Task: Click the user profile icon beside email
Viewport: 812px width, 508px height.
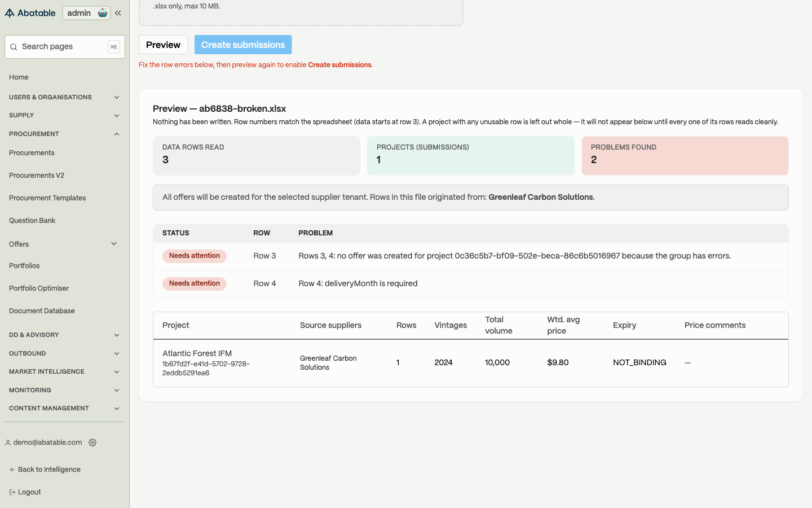Action: [x=8, y=443]
